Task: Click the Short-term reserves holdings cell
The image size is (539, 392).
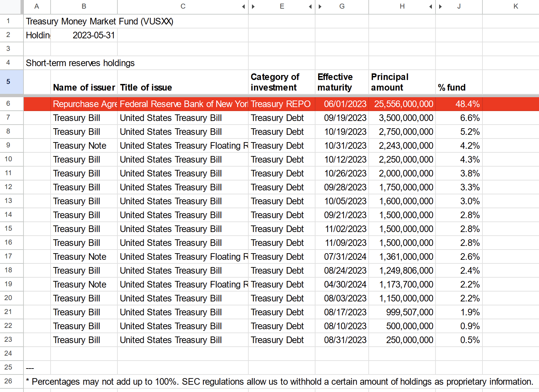Action: pos(80,63)
